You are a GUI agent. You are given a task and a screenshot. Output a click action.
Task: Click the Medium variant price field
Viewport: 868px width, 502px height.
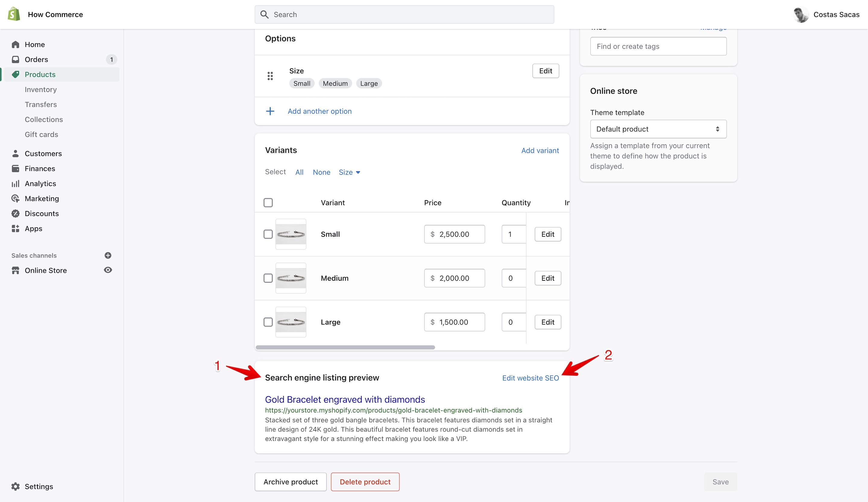(454, 278)
